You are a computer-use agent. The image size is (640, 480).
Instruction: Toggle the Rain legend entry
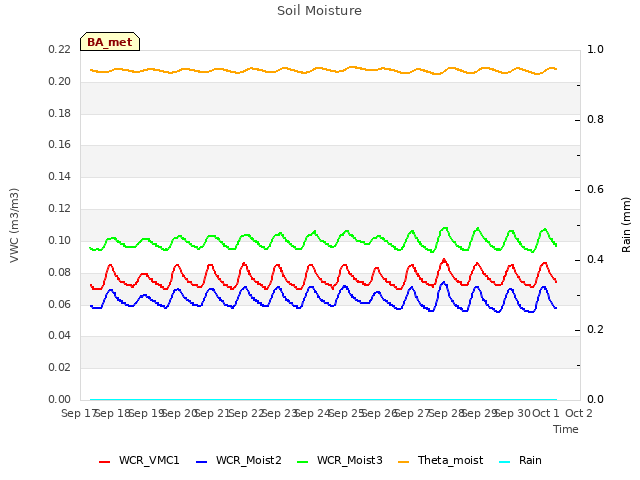520,461
